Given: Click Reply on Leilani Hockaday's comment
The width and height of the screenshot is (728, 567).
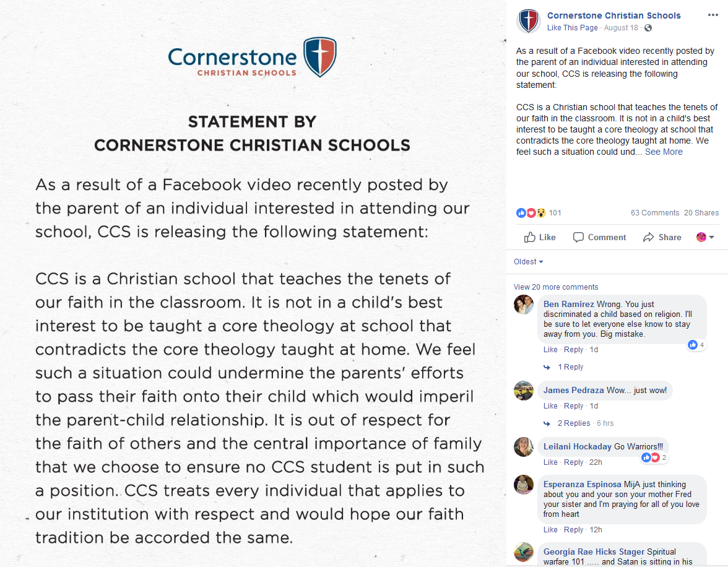Looking at the screenshot, I should [x=573, y=462].
